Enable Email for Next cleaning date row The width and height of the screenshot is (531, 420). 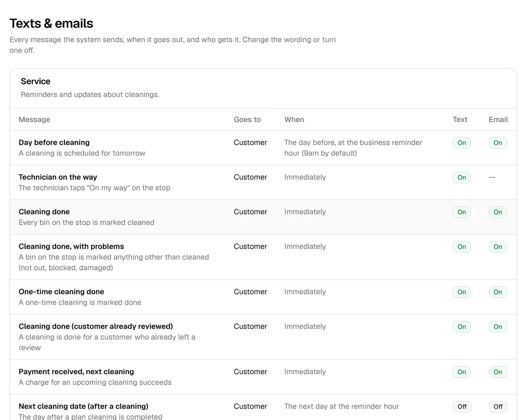[x=498, y=407]
